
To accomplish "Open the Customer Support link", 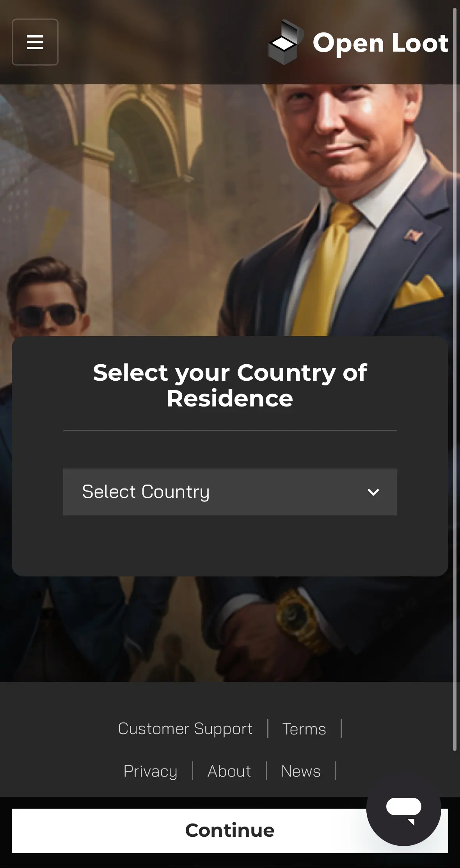I will point(185,729).
